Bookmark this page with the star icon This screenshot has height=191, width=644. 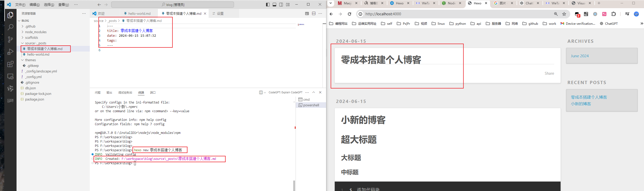564,14
